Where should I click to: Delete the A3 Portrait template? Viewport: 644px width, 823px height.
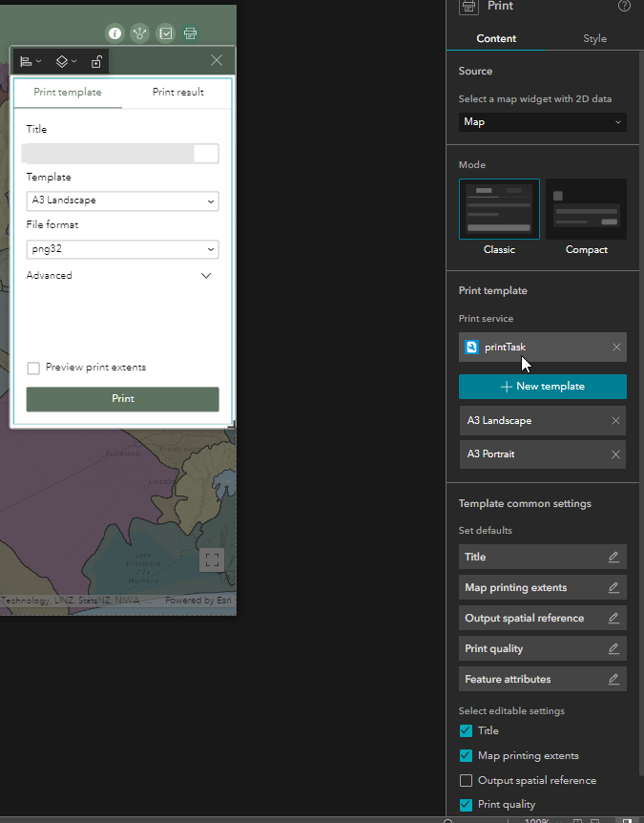(615, 454)
